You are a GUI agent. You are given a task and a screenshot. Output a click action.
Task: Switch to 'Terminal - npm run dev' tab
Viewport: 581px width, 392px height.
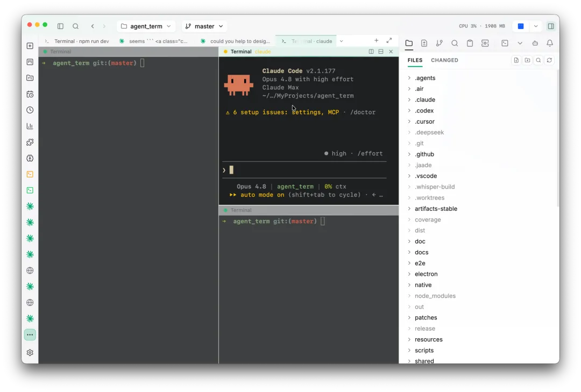pos(77,41)
